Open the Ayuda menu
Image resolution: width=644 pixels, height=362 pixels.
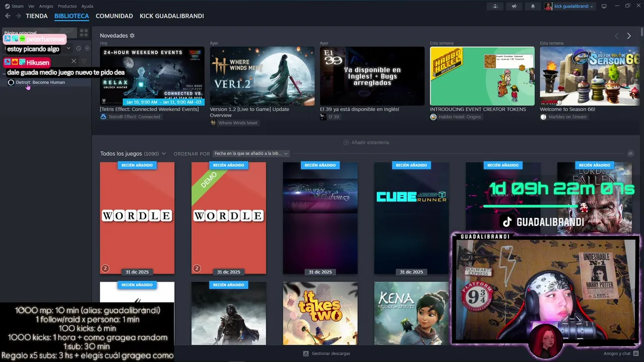87,6
